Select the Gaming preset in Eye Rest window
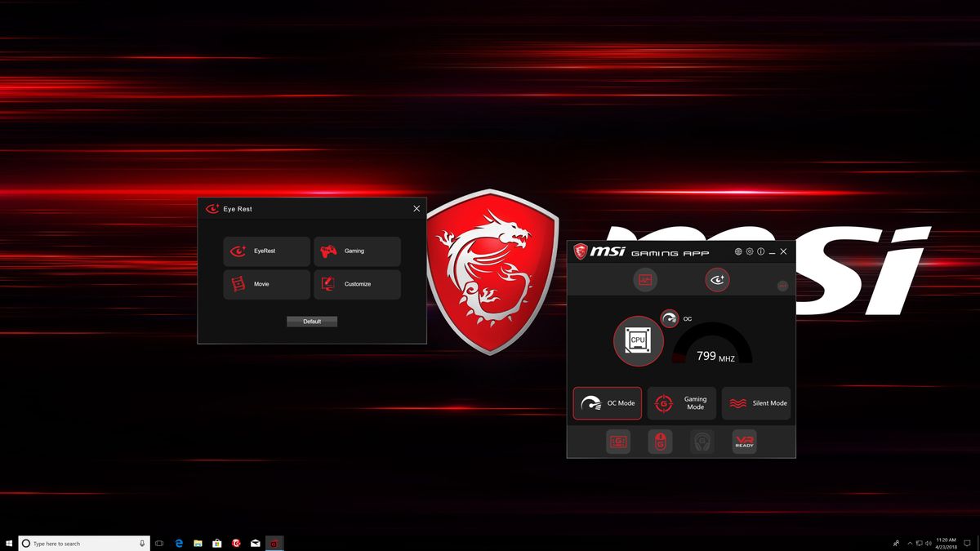Screen dimensions: 980x551 (x=357, y=251)
